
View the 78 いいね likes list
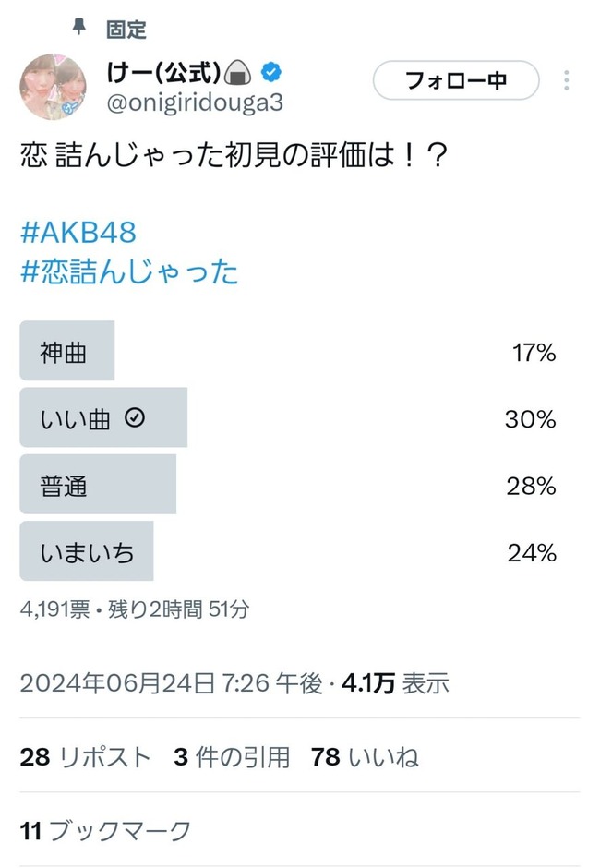tap(365, 757)
